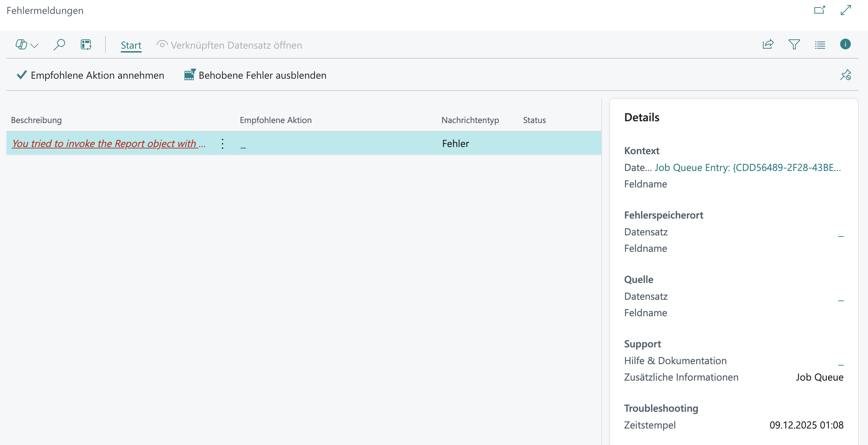This screenshot has height=445, width=868.
Task: Open page in new window icon
Action: click(x=819, y=10)
